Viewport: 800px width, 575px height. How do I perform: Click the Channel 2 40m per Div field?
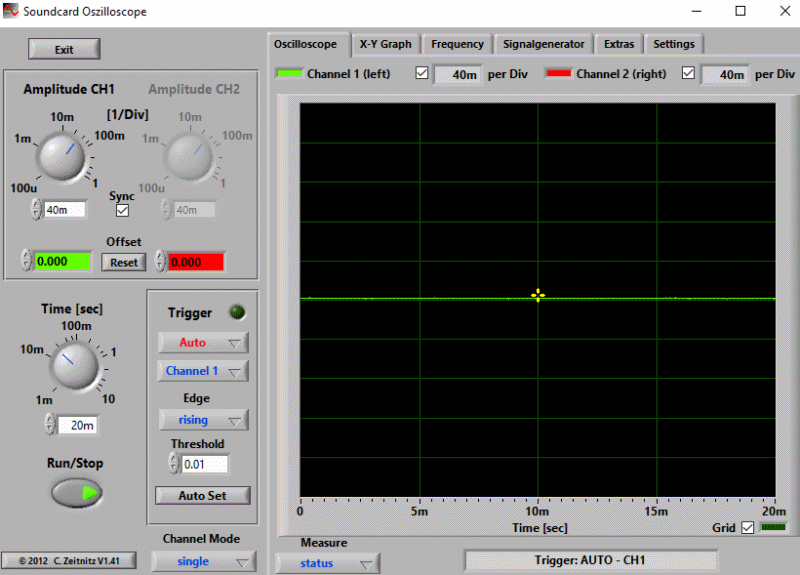[x=725, y=74]
